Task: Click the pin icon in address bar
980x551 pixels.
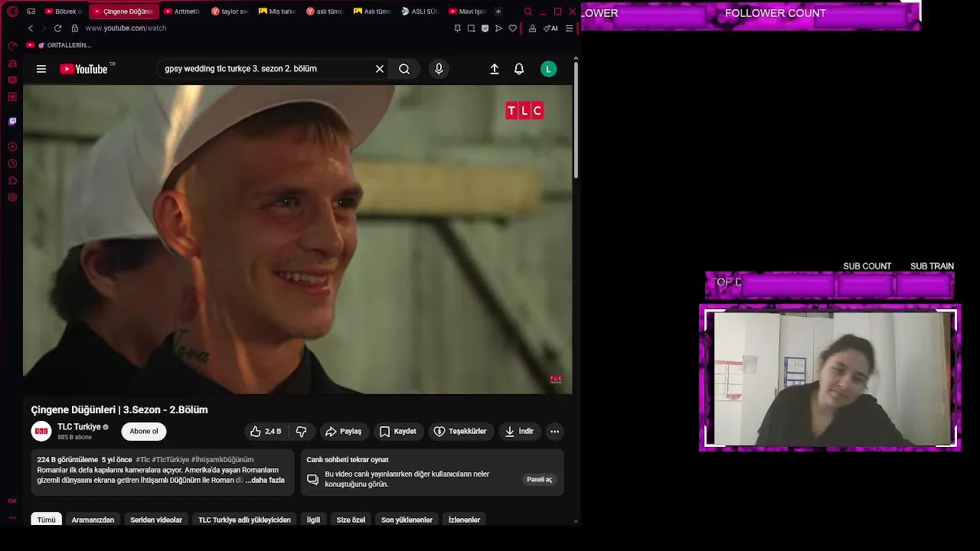Action: tap(458, 28)
